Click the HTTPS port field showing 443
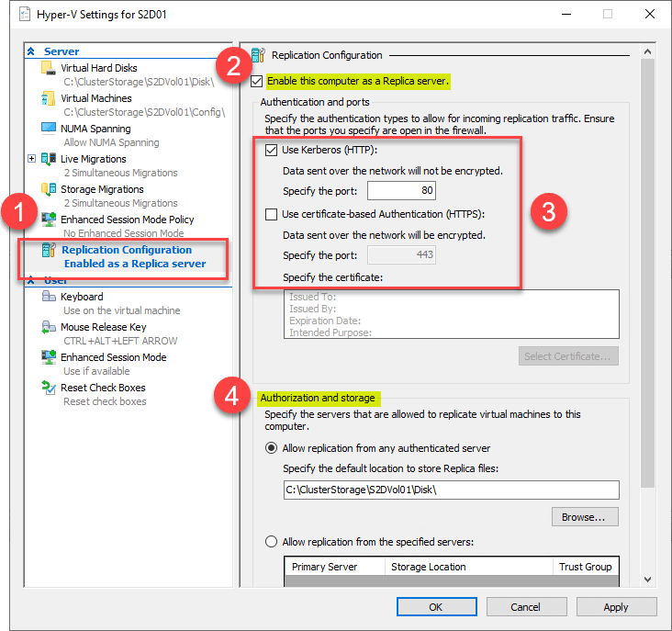Viewport: 672px width, 631px height. click(401, 254)
